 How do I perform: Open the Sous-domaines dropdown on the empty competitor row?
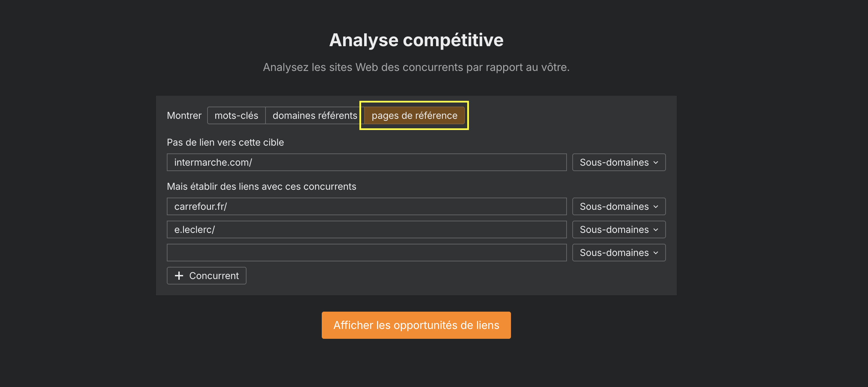click(618, 253)
